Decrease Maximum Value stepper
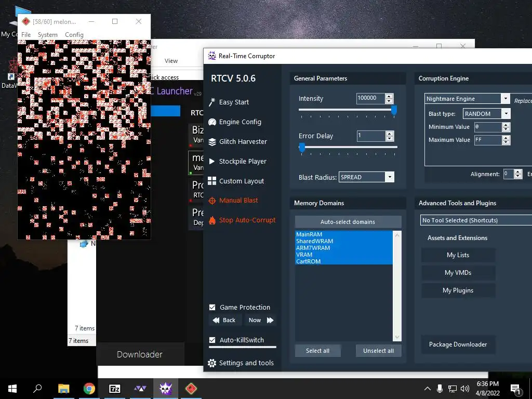The image size is (532, 399). tap(506, 142)
